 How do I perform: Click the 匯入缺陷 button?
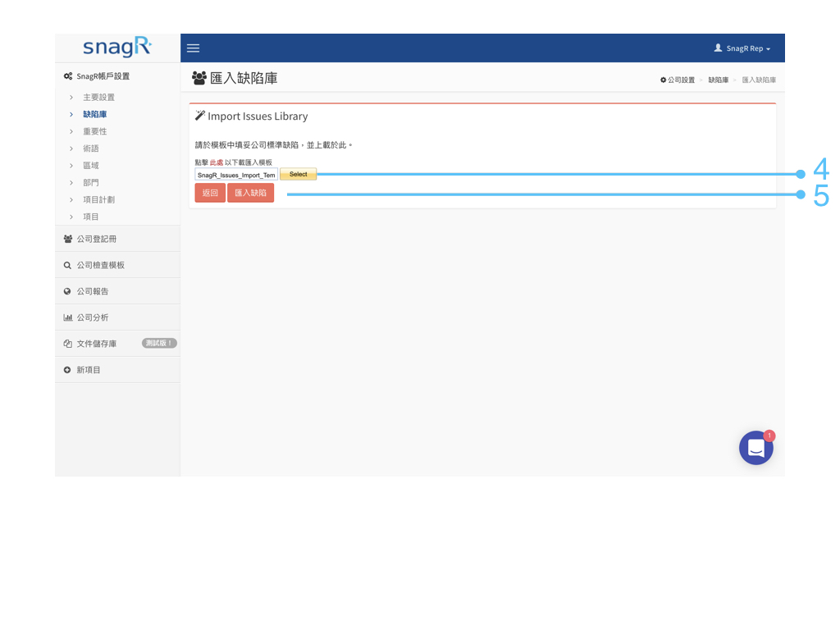click(x=251, y=193)
